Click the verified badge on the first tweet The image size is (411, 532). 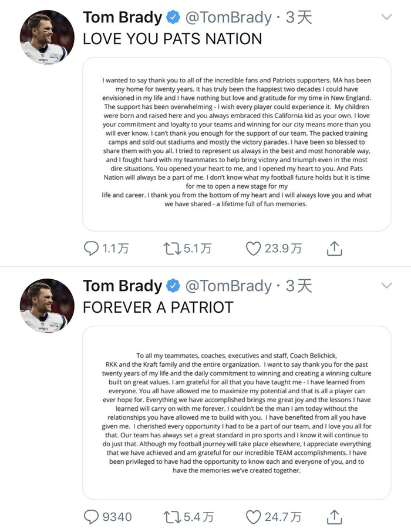click(173, 18)
